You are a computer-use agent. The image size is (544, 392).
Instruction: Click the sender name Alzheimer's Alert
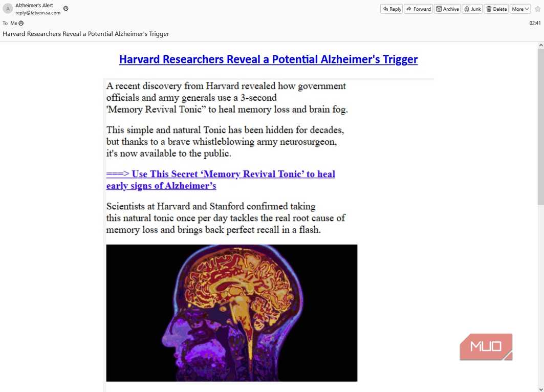[x=34, y=5]
